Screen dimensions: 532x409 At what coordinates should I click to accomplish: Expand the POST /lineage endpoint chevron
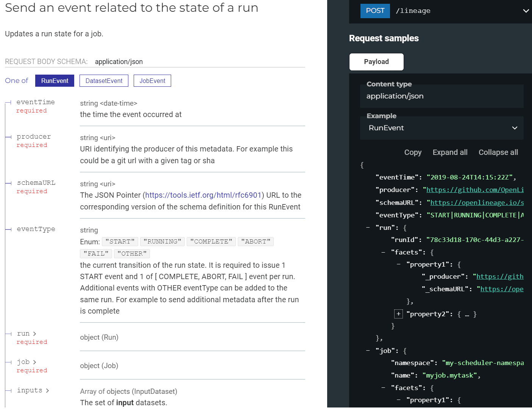[x=526, y=11]
